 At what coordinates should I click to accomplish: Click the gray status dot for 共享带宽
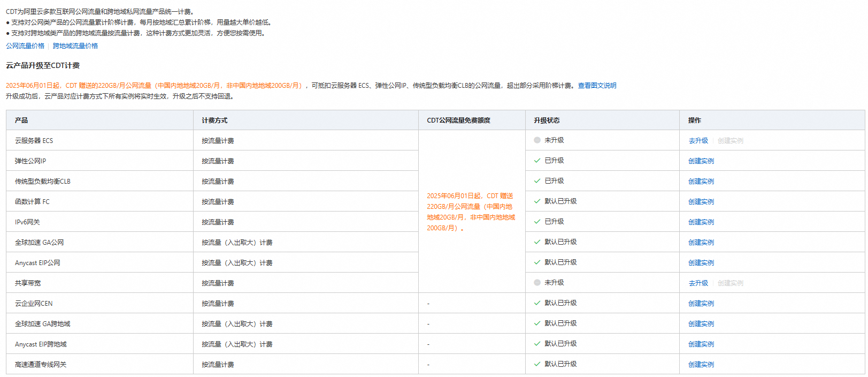(x=537, y=283)
